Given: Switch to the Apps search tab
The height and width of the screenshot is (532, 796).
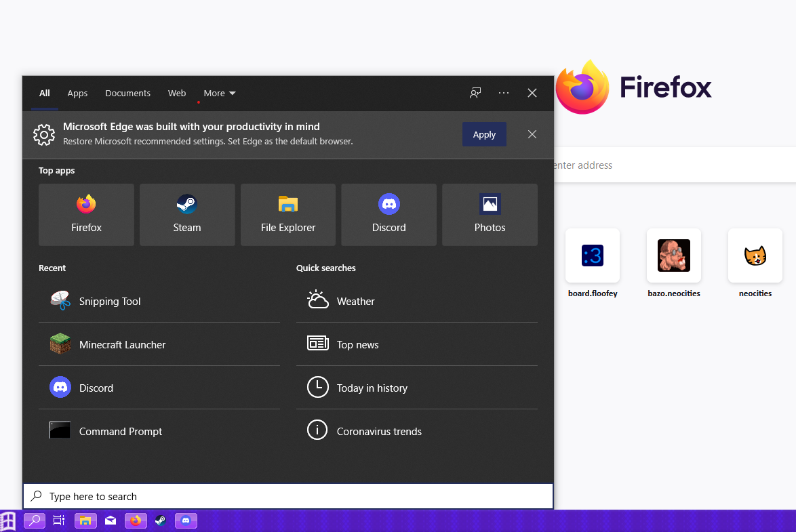Looking at the screenshot, I should coord(78,93).
